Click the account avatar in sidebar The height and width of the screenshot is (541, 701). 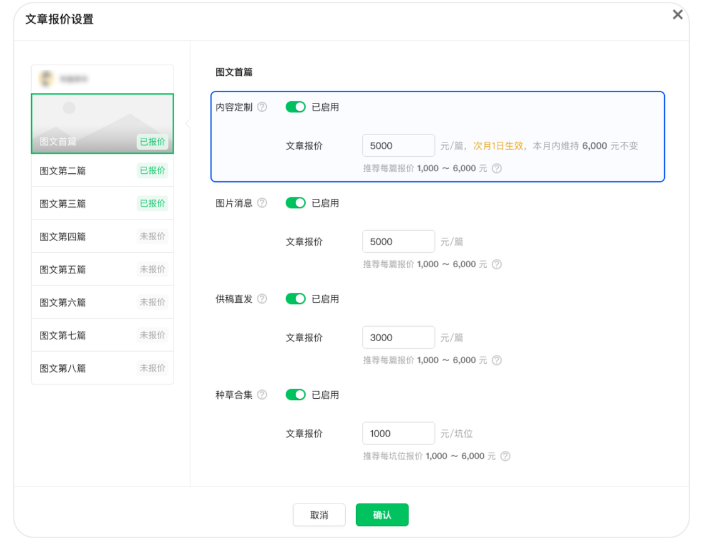pos(46,79)
